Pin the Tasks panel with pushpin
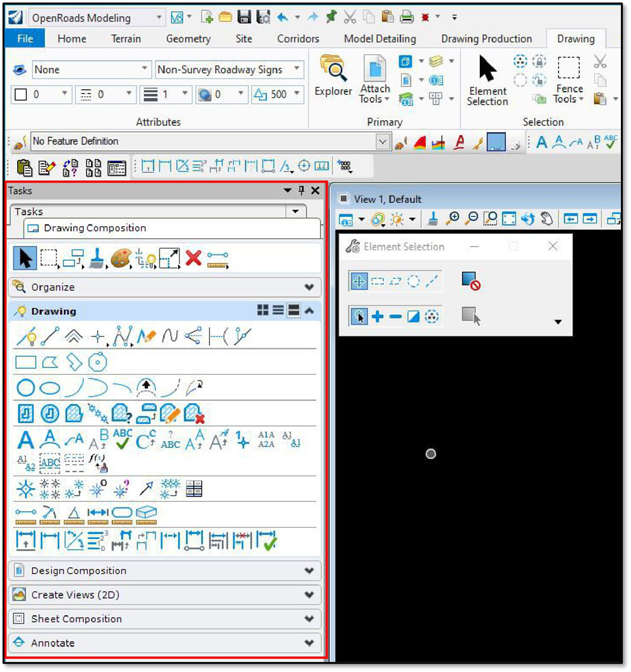 [x=302, y=190]
